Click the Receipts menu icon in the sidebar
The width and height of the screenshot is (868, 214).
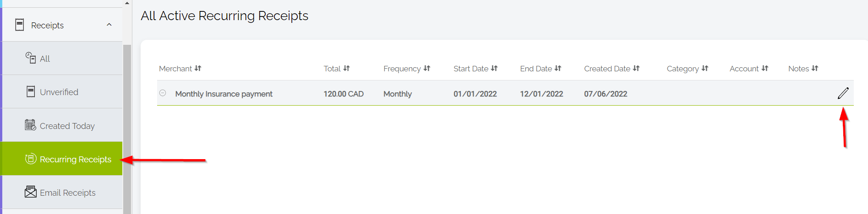click(x=20, y=25)
